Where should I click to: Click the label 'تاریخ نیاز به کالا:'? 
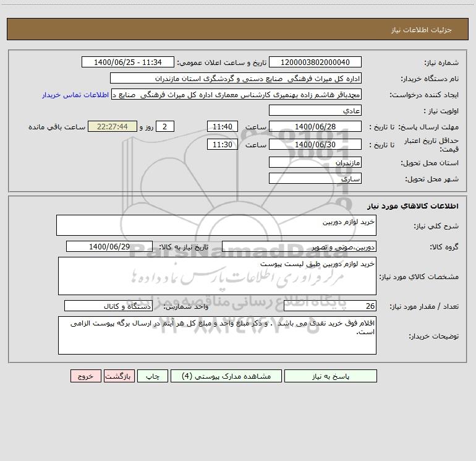click(x=184, y=247)
